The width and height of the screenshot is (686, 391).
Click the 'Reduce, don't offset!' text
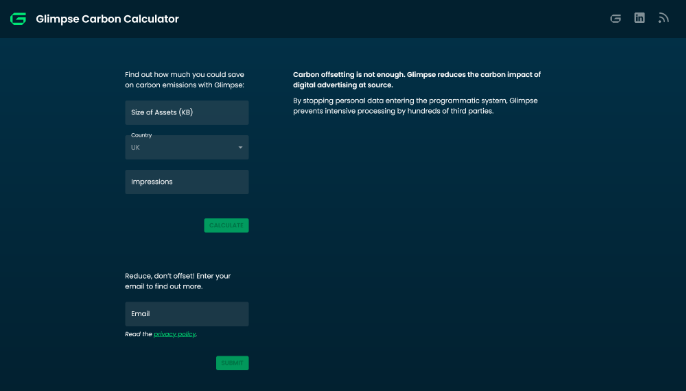click(178, 281)
